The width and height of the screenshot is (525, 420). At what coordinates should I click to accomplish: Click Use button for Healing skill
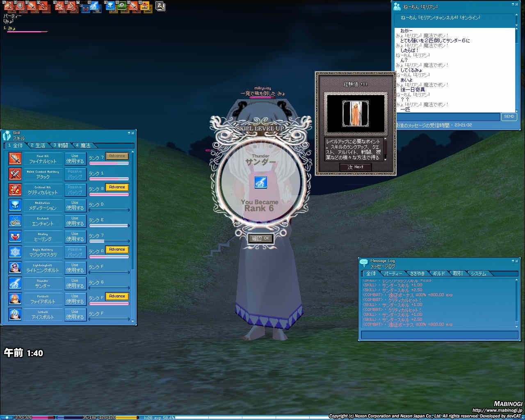tap(75, 236)
